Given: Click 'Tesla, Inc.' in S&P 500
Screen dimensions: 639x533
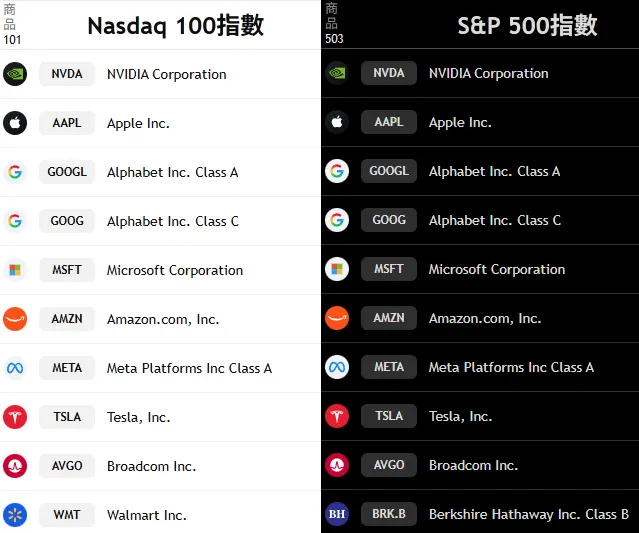Looking at the screenshot, I should pyautogui.click(x=461, y=416).
